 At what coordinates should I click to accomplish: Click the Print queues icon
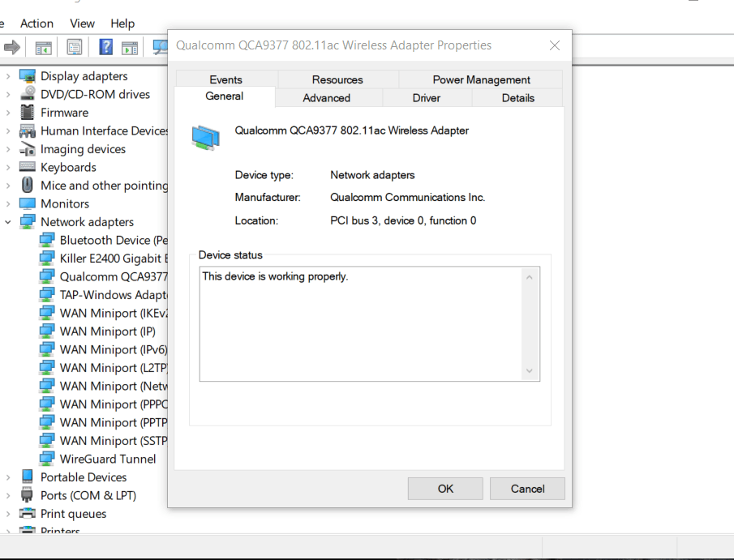(27, 513)
